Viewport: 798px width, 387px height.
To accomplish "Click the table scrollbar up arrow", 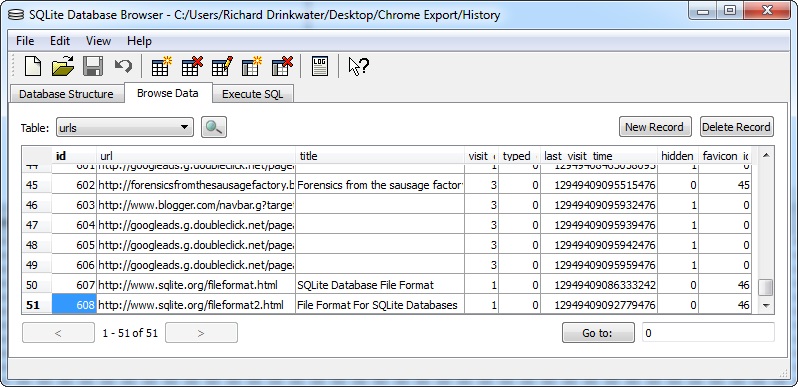I will coord(765,155).
